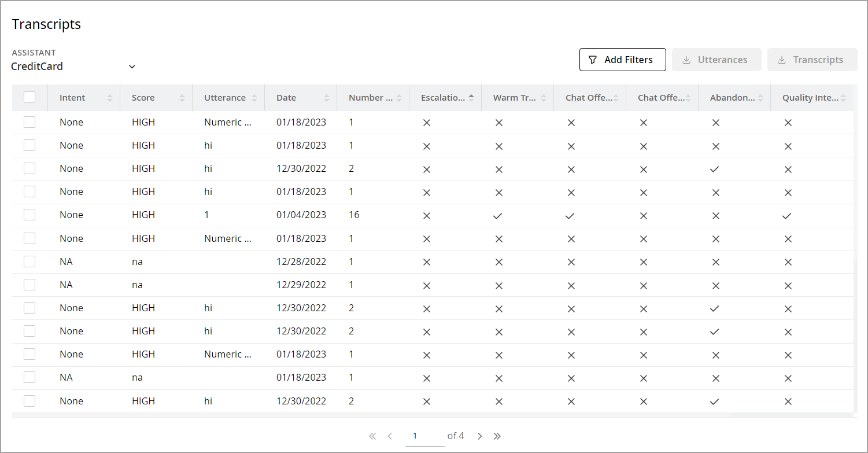Open the utterance link labeled hi
Image resolution: width=868 pixels, height=453 pixels.
point(208,145)
